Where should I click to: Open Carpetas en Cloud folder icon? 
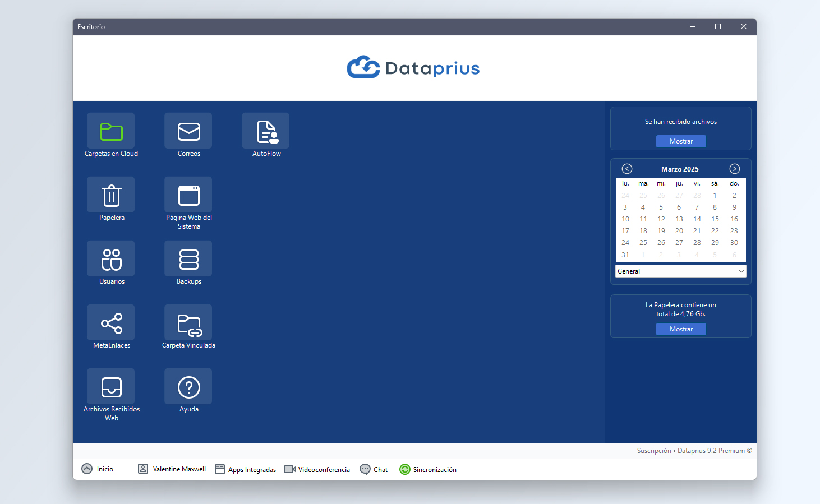[111, 131]
